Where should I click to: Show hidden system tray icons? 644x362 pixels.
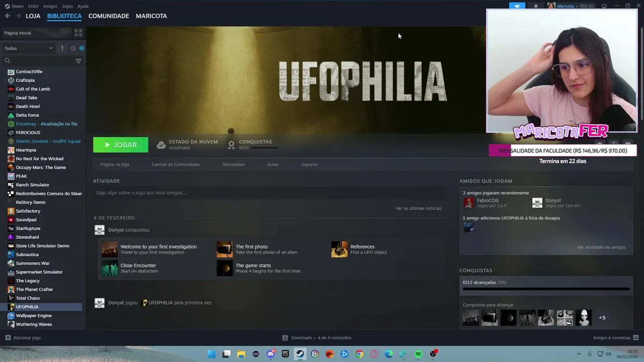(x=579, y=354)
